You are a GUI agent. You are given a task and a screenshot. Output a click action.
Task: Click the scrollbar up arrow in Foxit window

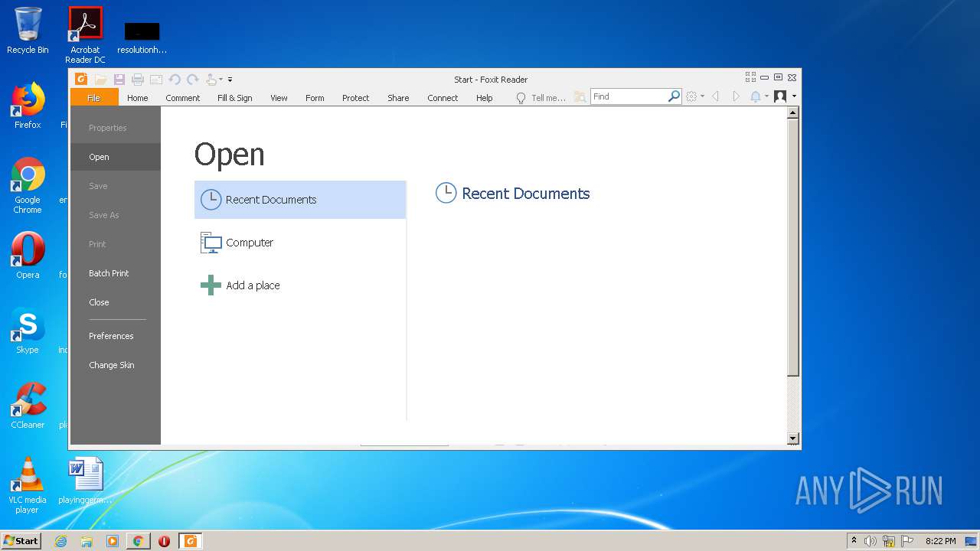pyautogui.click(x=793, y=113)
